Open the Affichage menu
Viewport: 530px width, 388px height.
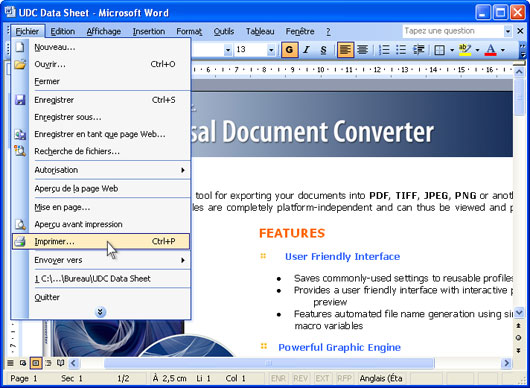coord(104,31)
